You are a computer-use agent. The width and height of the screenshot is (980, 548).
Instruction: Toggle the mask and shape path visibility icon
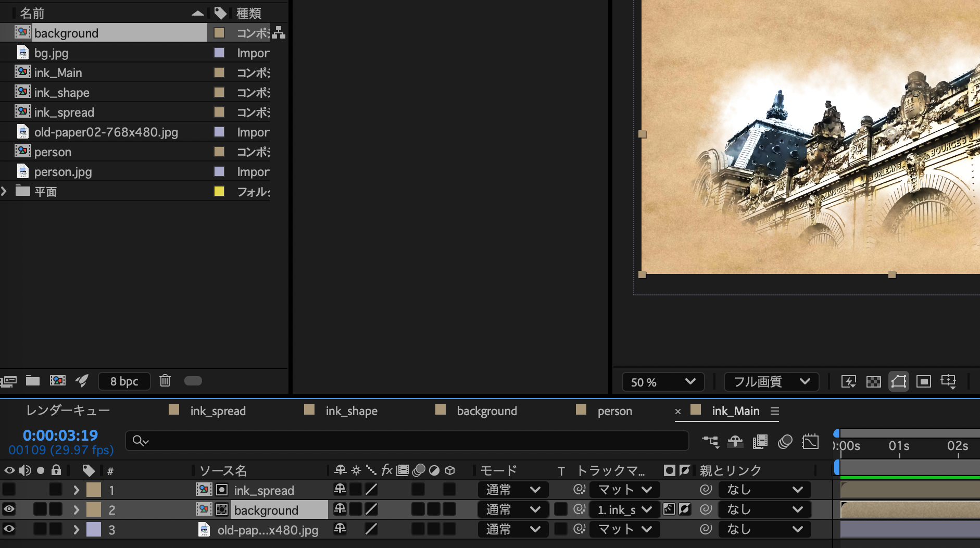tap(898, 382)
